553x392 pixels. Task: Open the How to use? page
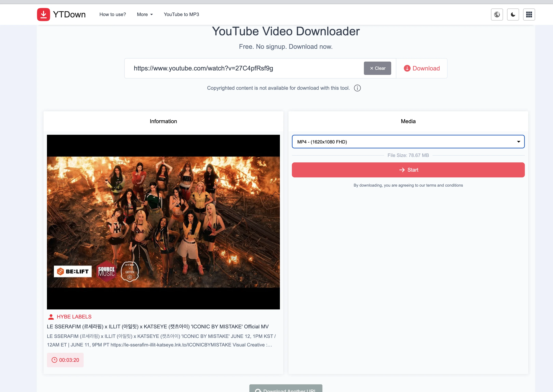[112, 14]
